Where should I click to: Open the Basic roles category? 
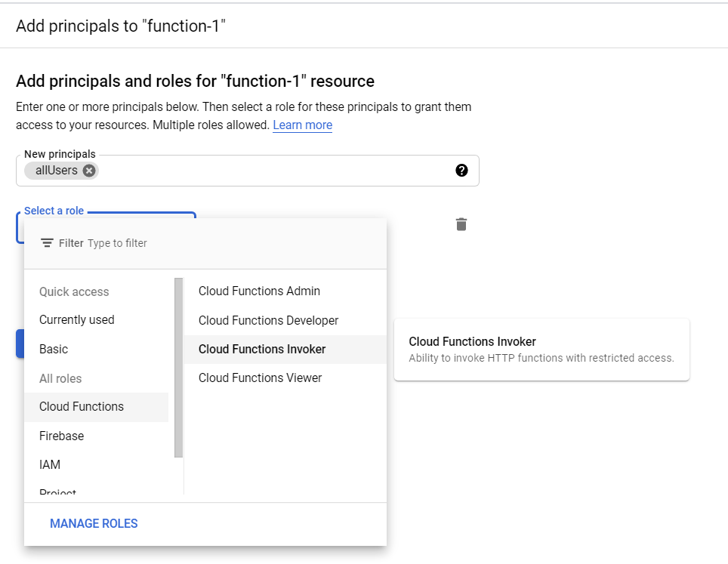[x=54, y=349]
